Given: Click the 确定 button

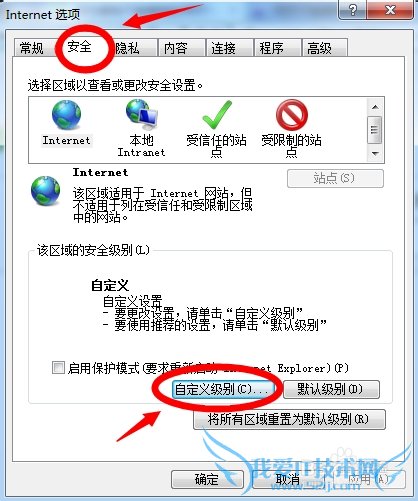Looking at the screenshot, I should [207, 480].
